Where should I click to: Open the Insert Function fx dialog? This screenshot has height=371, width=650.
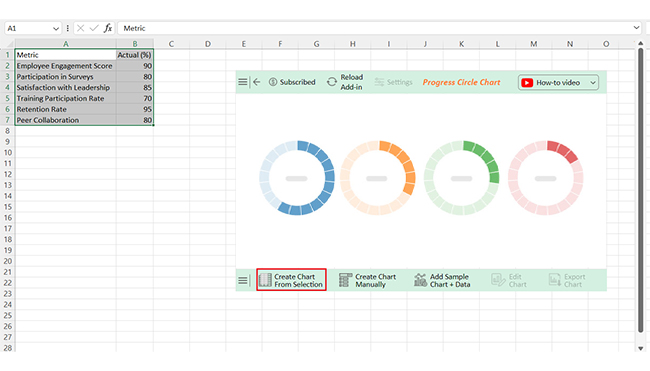108,28
